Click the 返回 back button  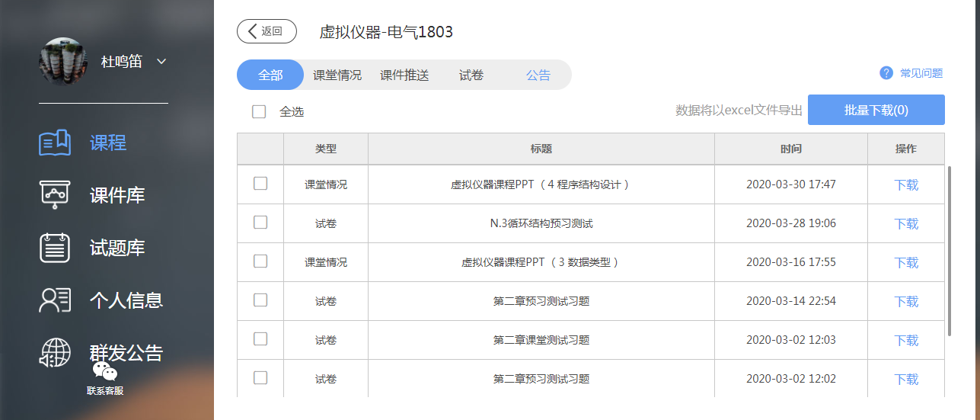point(267,31)
